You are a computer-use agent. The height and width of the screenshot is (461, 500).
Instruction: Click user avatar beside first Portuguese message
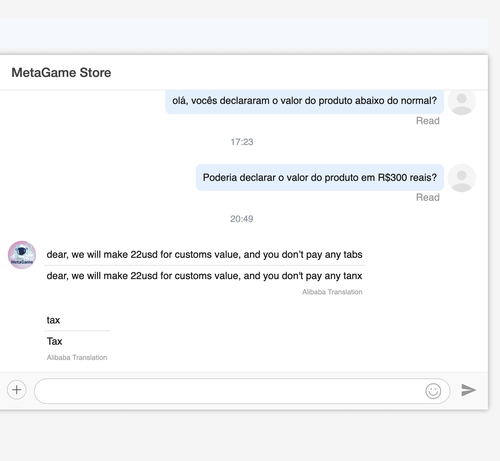[x=461, y=102]
